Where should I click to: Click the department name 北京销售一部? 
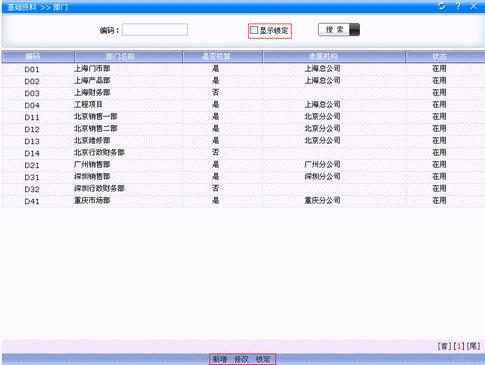click(96, 117)
